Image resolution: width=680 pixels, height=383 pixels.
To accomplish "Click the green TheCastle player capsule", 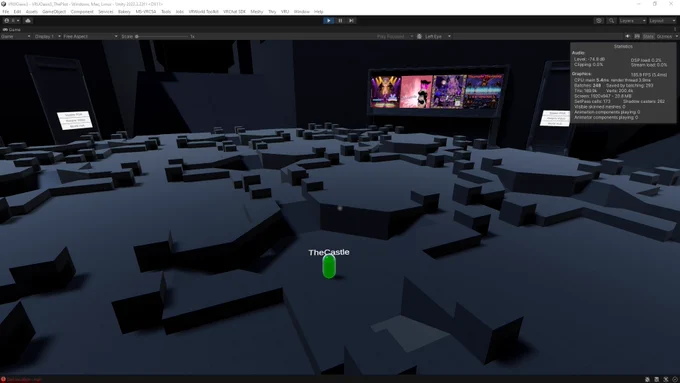I will coord(329,266).
